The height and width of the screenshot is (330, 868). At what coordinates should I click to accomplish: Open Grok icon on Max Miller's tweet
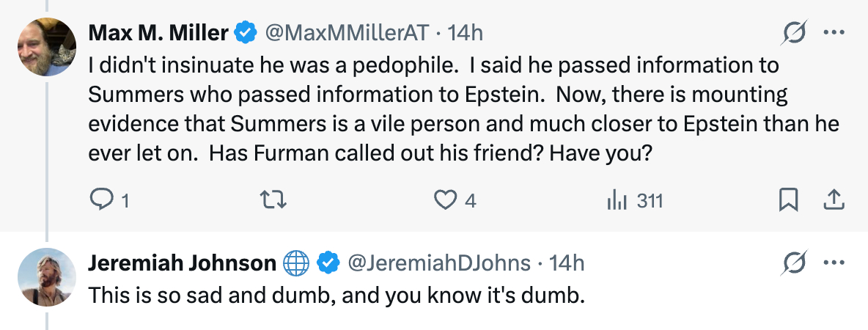coord(795,32)
